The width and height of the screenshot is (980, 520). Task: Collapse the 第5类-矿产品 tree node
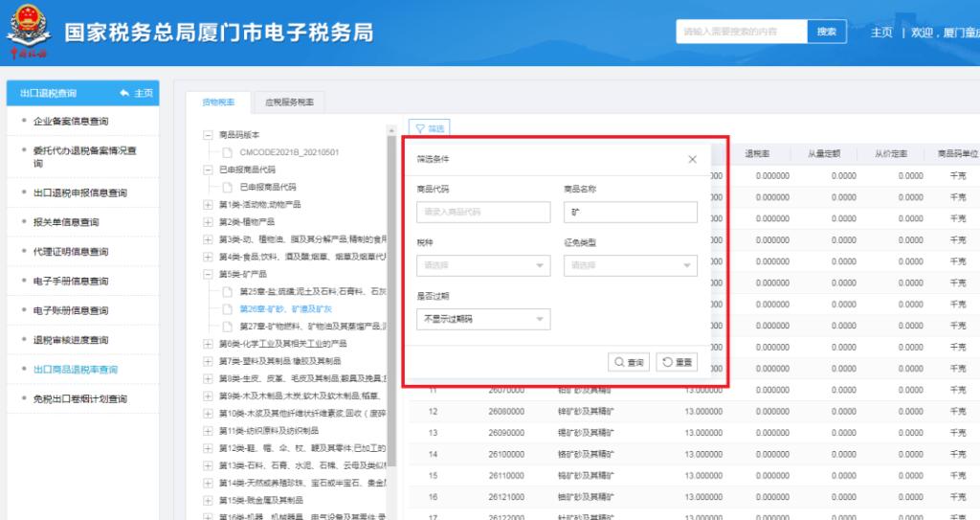208,273
